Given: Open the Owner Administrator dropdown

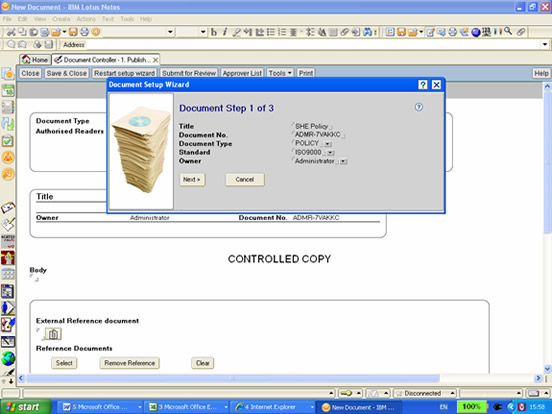Looking at the screenshot, I should point(344,162).
